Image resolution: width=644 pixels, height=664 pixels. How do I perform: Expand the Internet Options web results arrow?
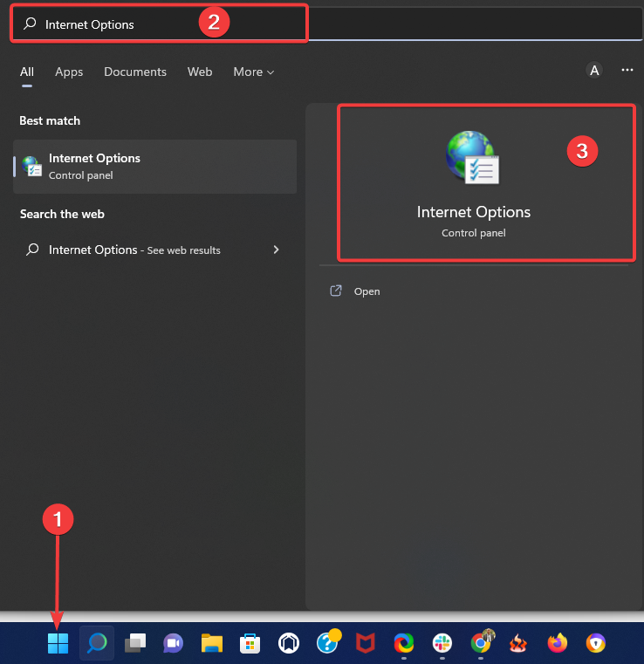point(276,250)
